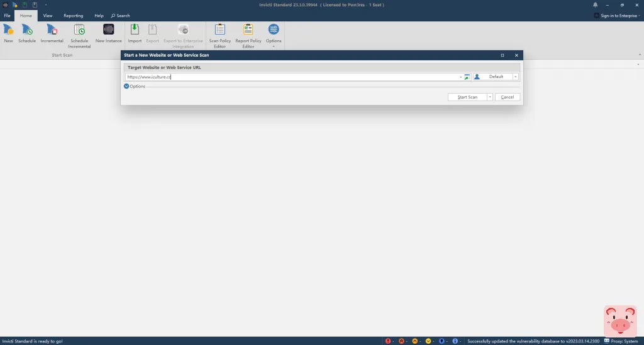Select the Default profile button
This screenshot has width=644, height=345.
(493, 77)
